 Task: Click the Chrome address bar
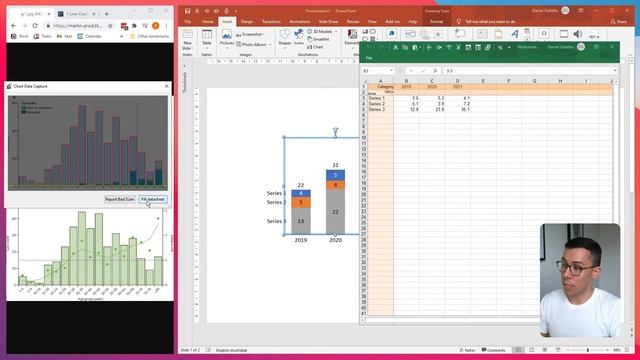[x=78, y=26]
